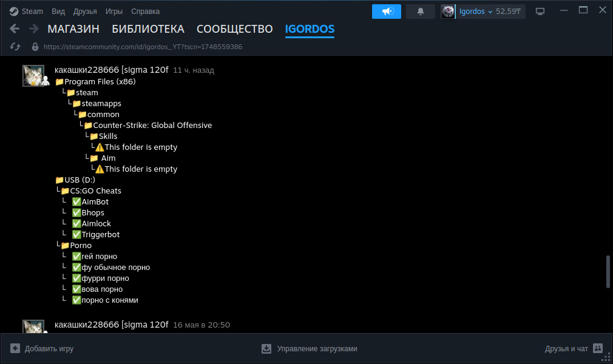Click the steamcommunity.com URL address
Viewport: 613px width, 364px height.
coord(143,47)
